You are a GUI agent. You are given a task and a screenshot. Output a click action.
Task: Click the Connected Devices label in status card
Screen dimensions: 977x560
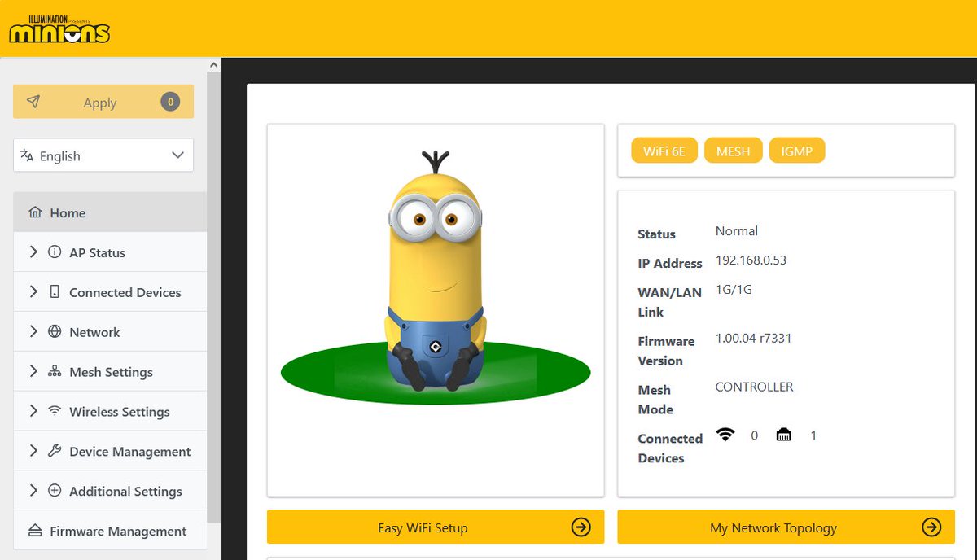click(670, 448)
